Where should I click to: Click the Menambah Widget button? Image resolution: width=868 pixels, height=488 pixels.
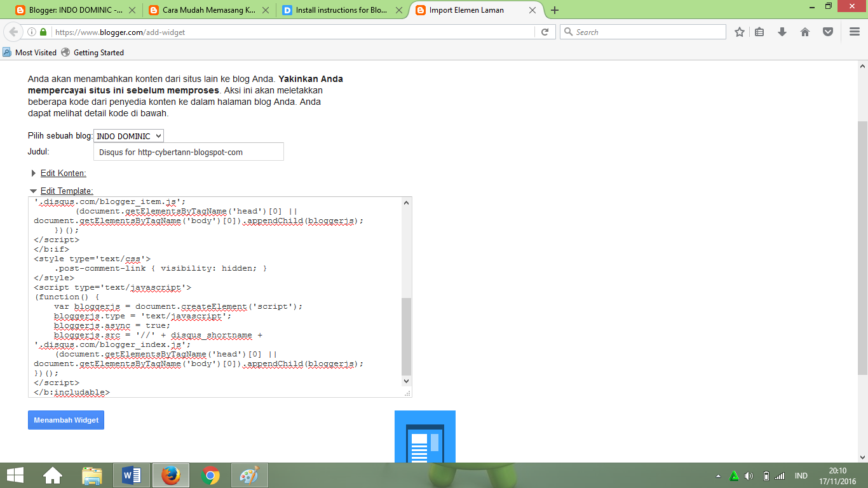tap(66, 420)
